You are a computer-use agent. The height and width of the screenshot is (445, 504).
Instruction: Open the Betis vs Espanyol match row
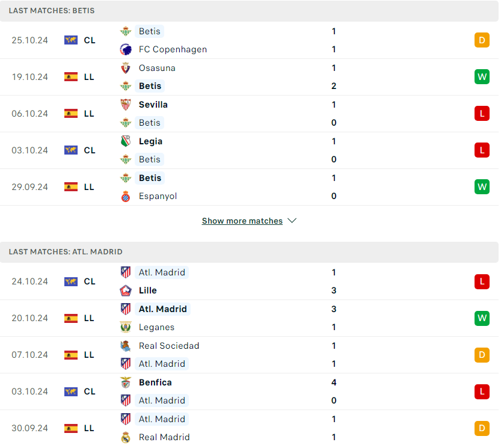coord(249,187)
